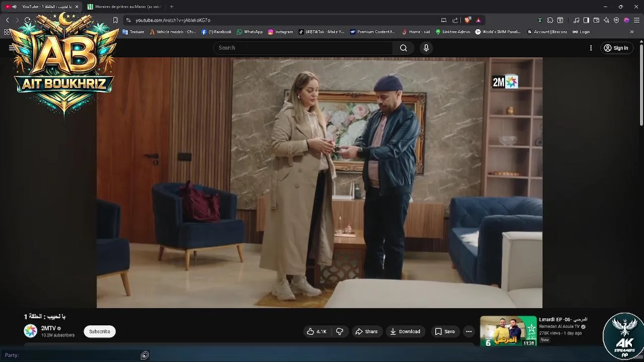The height and width of the screenshot is (362, 644).
Task: Open the Lmardi EP -06- suggested video thumbnail
Action: [508, 331]
